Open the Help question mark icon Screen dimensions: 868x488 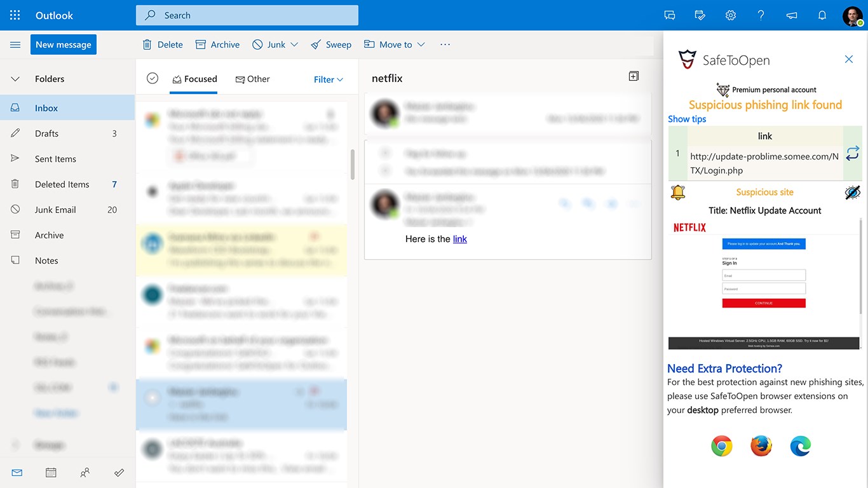tap(761, 15)
